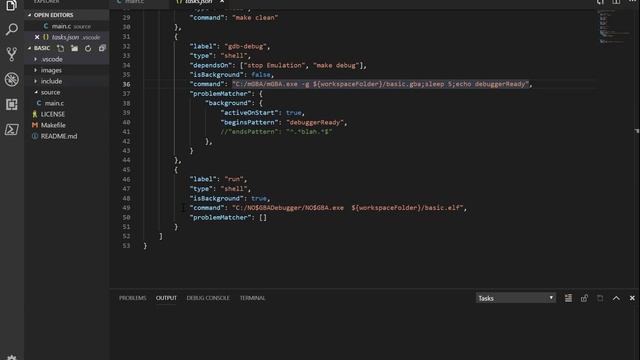Refresh the BASIC explorer tree

88,48
